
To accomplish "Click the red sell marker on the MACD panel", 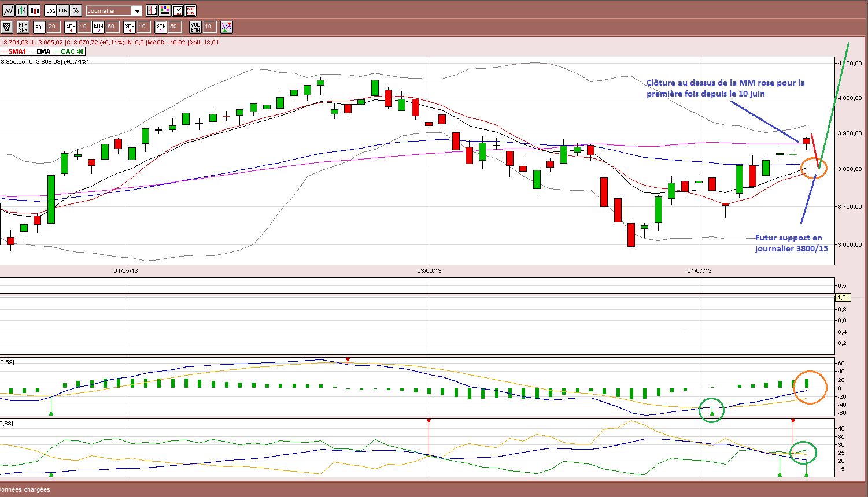I will 348,360.
